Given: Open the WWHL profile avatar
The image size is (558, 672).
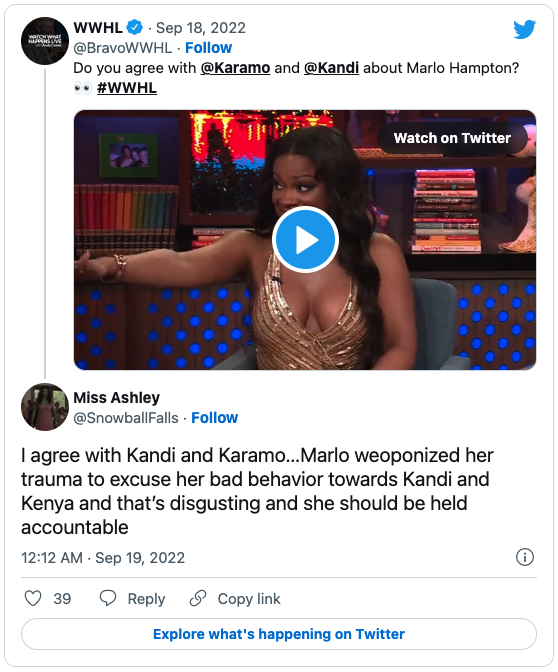Looking at the screenshot, I should pos(45,41).
